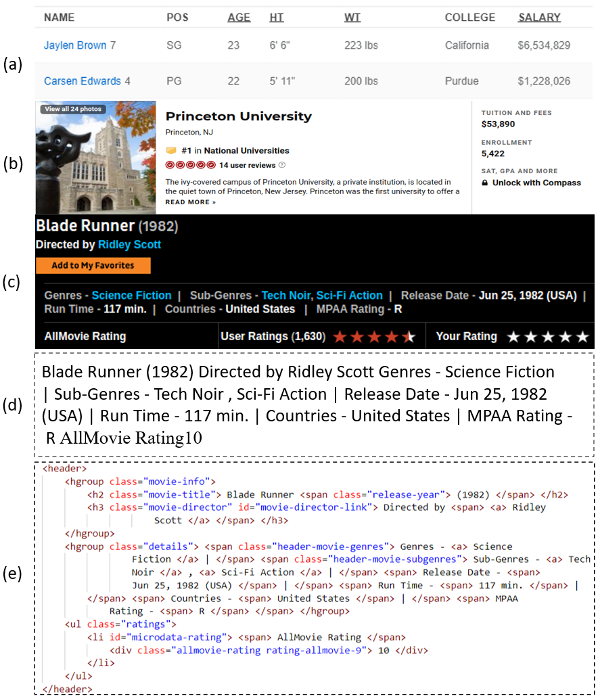This screenshot has width=600, height=700.
Task: Set Your Rating with the third white star
Action: point(548,337)
